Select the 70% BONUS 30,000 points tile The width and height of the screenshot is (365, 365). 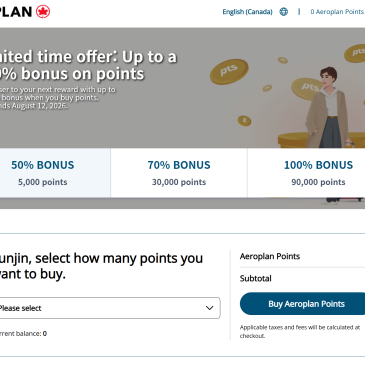[179, 173]
